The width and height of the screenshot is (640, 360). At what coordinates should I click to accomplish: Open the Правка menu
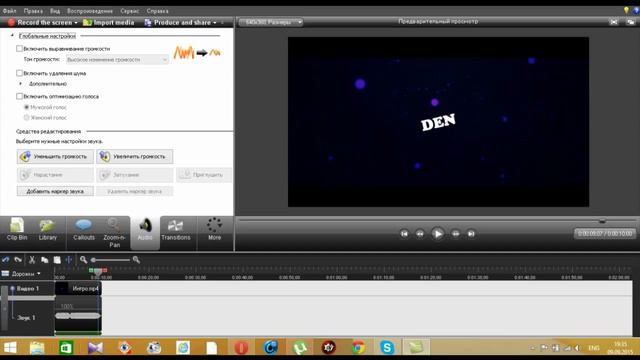33,11
